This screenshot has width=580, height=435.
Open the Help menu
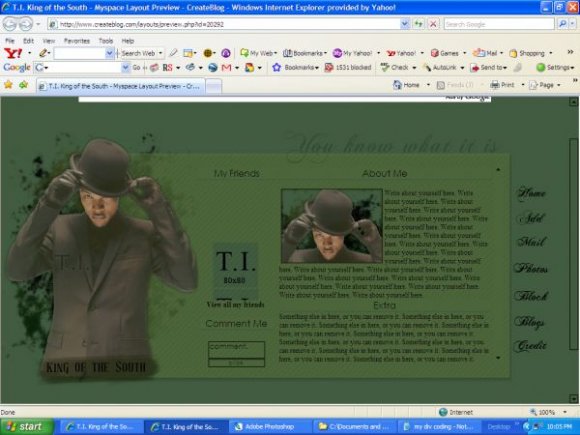coord(128,41)
